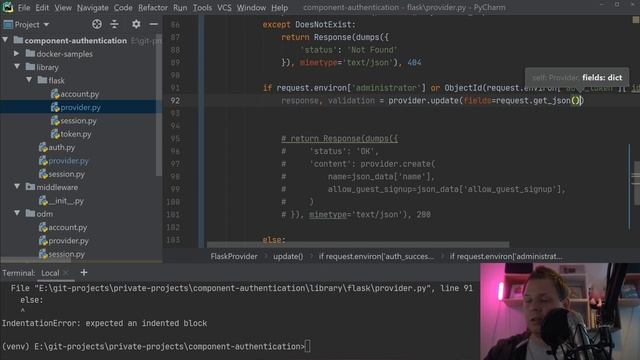This screenshot has width=640, height=360.
Task: Open the Tools menu
Action: coord(202,7)
